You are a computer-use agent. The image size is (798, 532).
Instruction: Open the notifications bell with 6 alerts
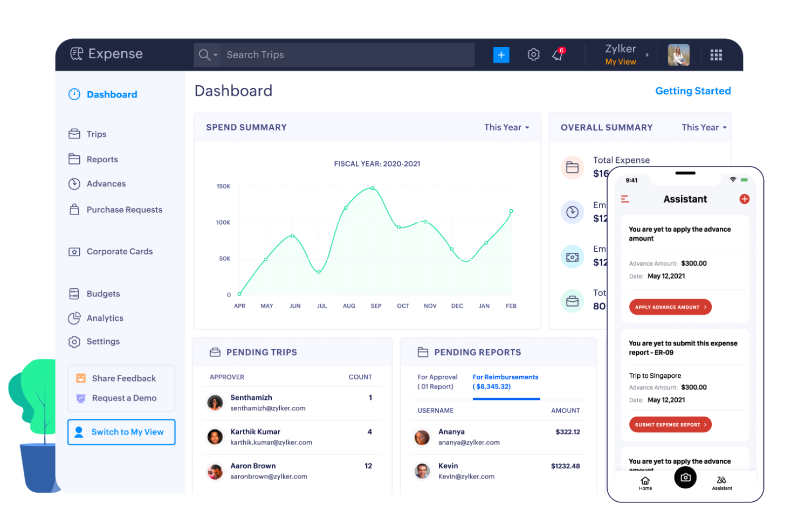558,54
